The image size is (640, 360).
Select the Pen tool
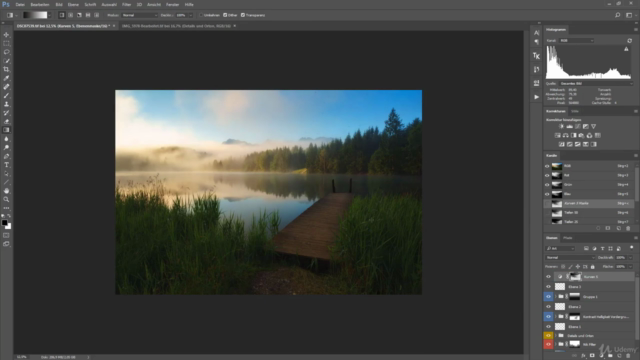6,156
